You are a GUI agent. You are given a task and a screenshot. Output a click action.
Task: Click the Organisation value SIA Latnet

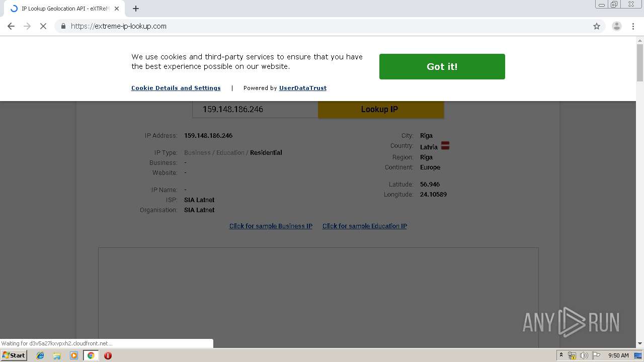coord(199,210)
